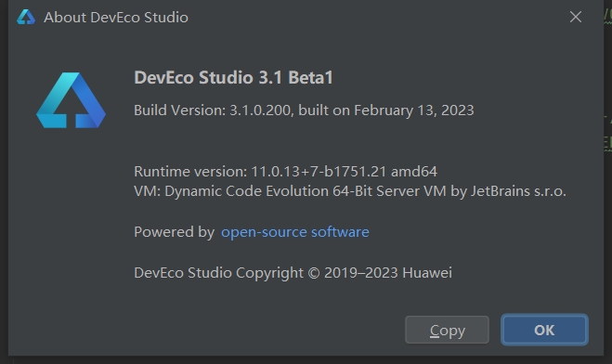612x364 pixels.
Task: Click the About DevEco Studio title text
Action: pyautogui.click(x=116, y=17)
